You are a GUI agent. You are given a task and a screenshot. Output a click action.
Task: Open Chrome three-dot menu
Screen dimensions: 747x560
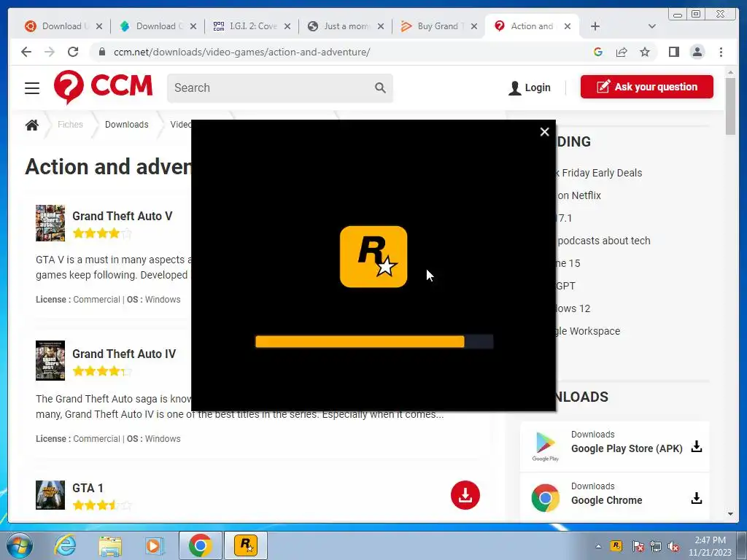[721, 52]
